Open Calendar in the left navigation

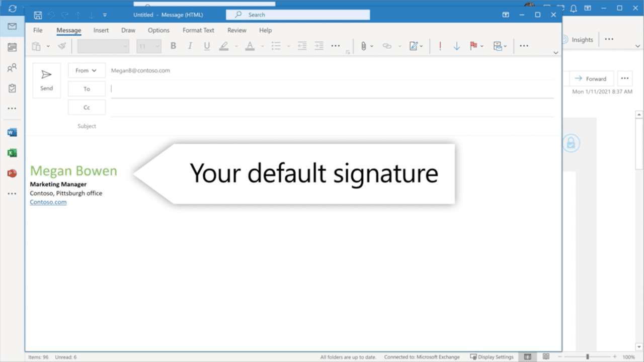pyautogui.click(x=12, y=47)
